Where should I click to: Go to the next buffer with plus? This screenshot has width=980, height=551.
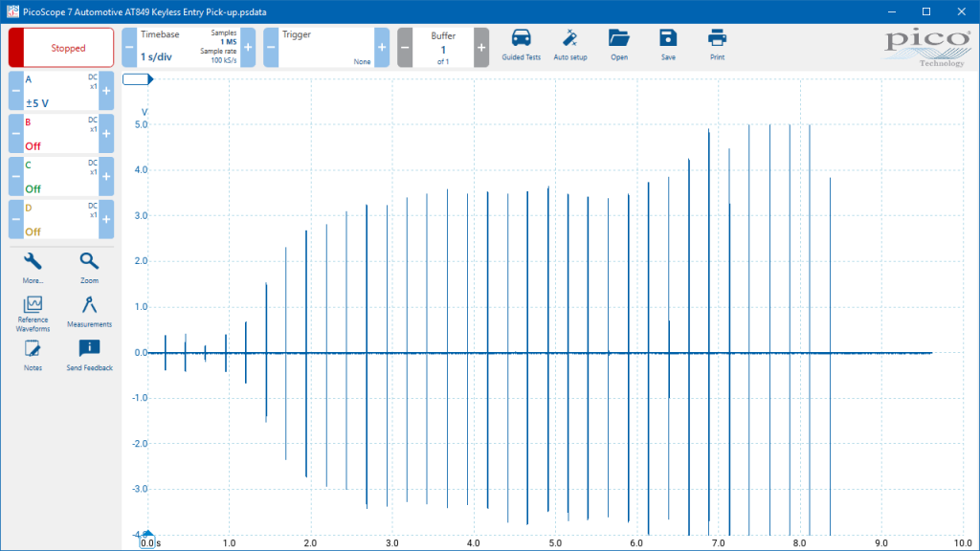481,48
